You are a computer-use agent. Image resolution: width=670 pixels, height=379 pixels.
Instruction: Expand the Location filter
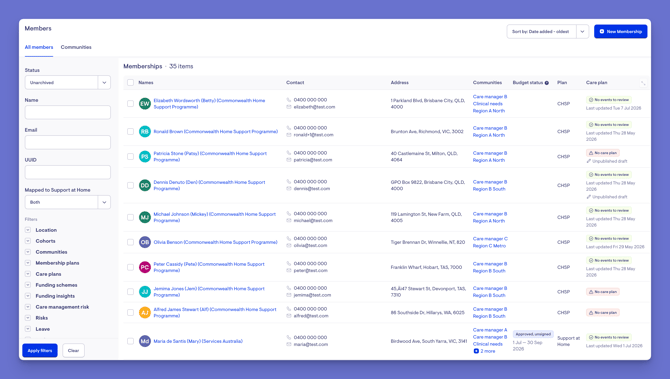(28, 230)
